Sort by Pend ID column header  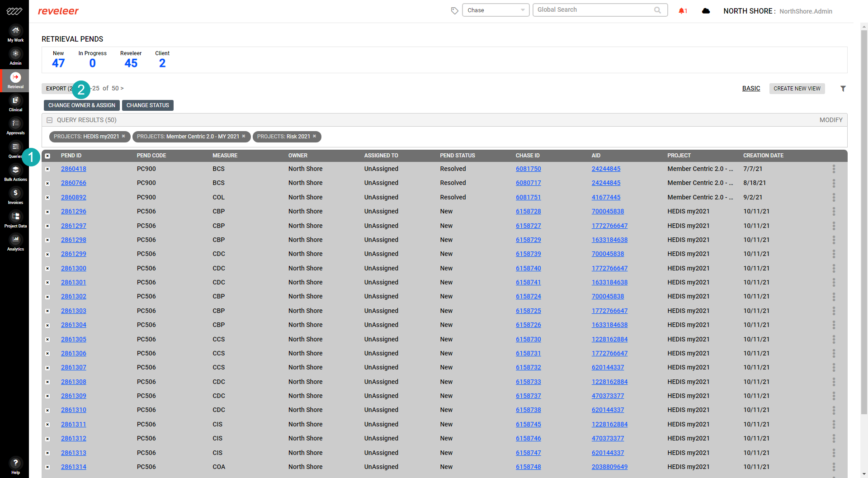pos(71,156)
